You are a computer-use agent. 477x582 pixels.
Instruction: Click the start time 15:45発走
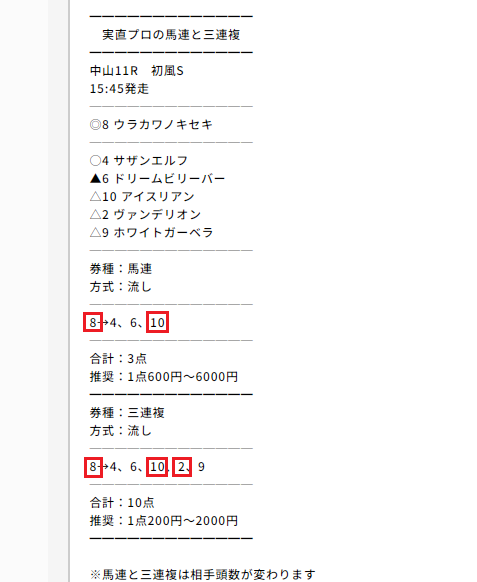(x=119, y=89)
